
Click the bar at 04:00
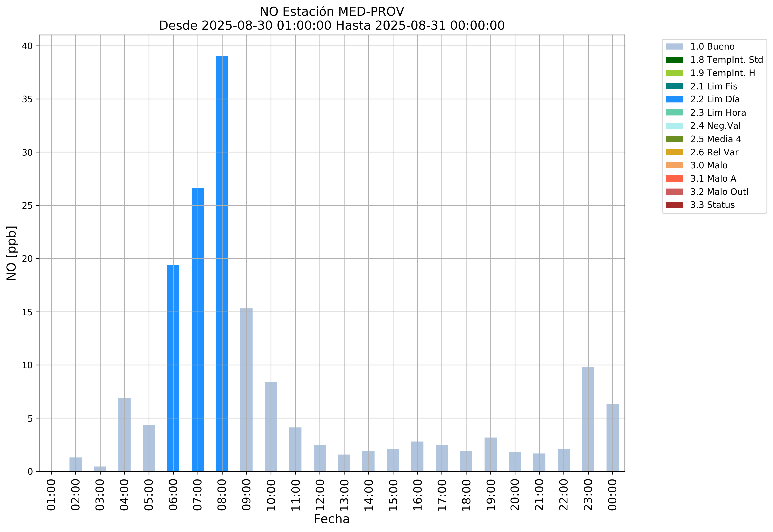click(x=124, y=435)
